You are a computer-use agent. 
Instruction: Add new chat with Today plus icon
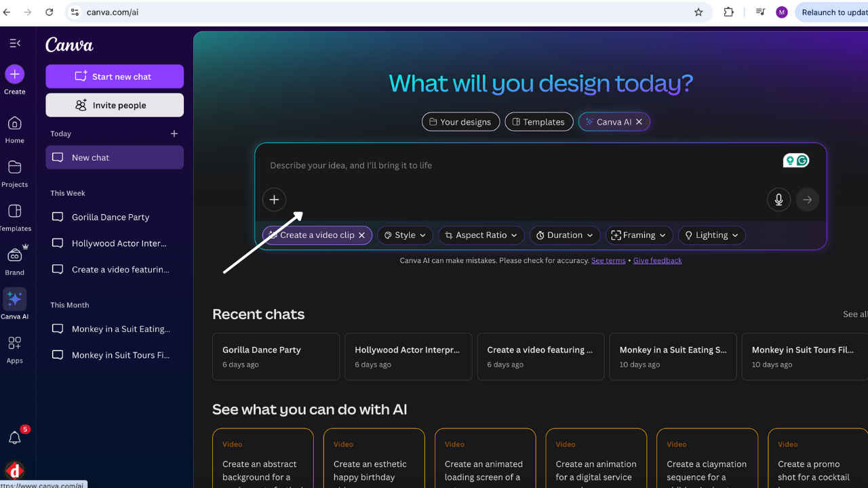pos(174,134)
